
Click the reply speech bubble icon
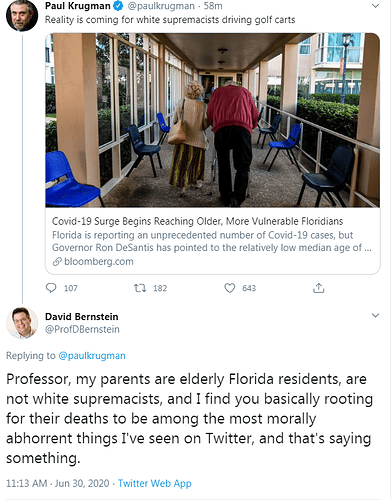[x=51, y=288]
